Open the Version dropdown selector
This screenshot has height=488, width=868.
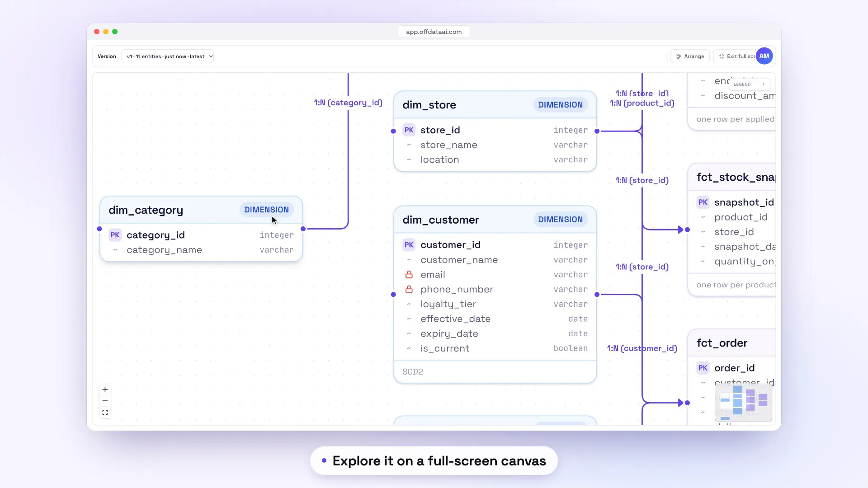coord(168,56)
